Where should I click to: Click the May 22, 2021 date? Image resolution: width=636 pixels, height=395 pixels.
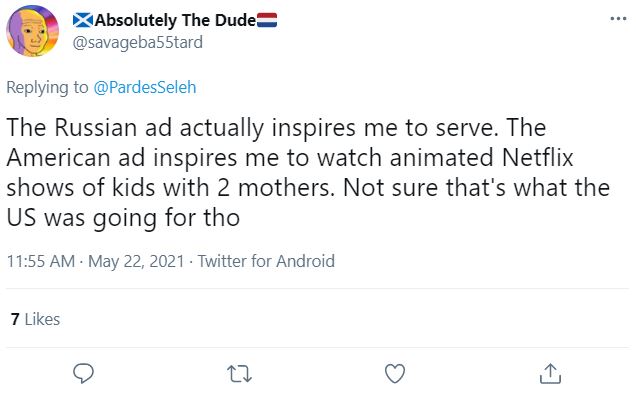[136, 261]
